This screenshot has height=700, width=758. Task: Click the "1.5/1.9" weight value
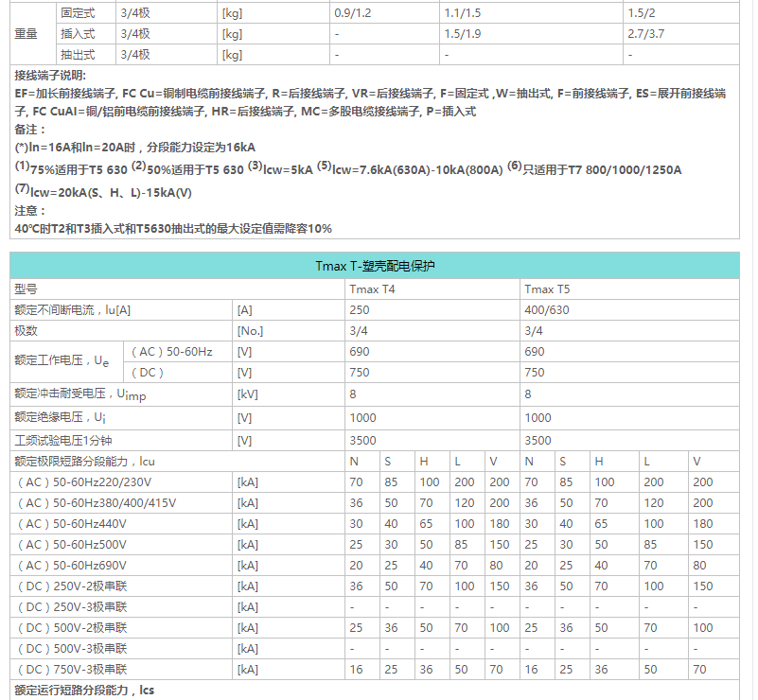click(x=463, y=34)
